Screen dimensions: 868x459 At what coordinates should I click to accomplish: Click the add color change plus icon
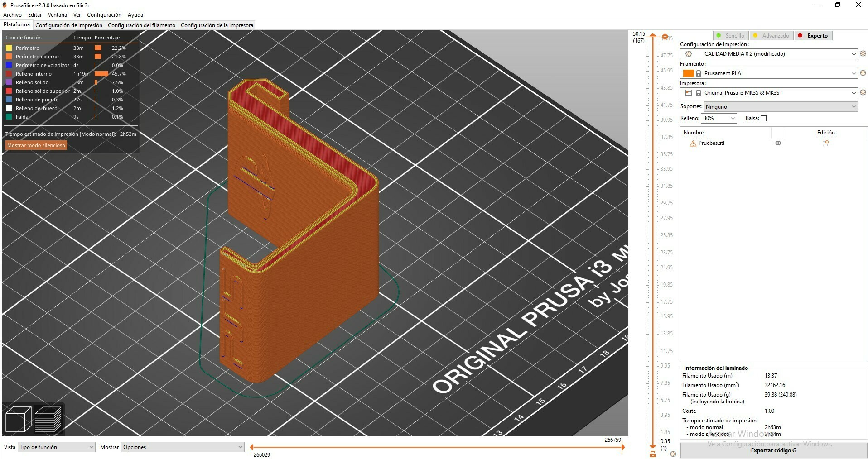point(665,37)
